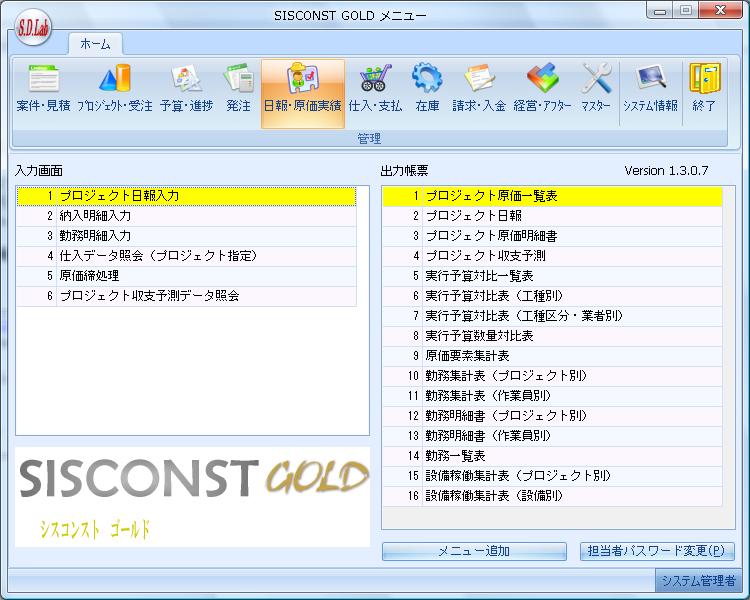750x600 pixels.
Task: Select プロジェクト収支予測データ照会 row
Action: point(187,296)
